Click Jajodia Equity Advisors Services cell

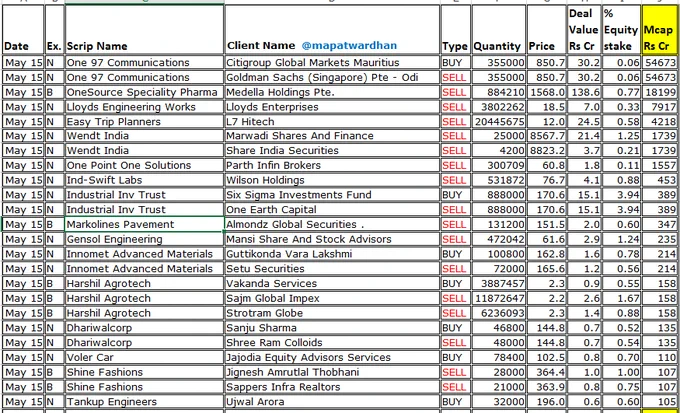[x=332, y=357]
